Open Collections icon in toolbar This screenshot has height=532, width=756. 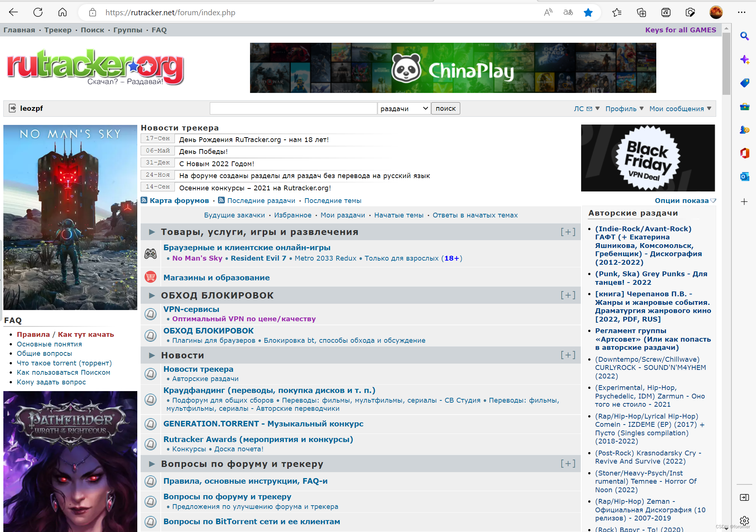(641, 13)
